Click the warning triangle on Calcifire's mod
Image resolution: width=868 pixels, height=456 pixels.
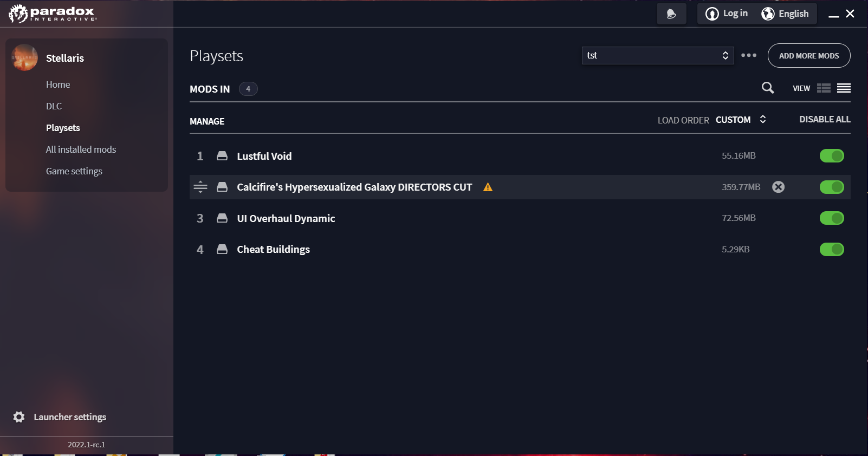click(x=488, y=187)
